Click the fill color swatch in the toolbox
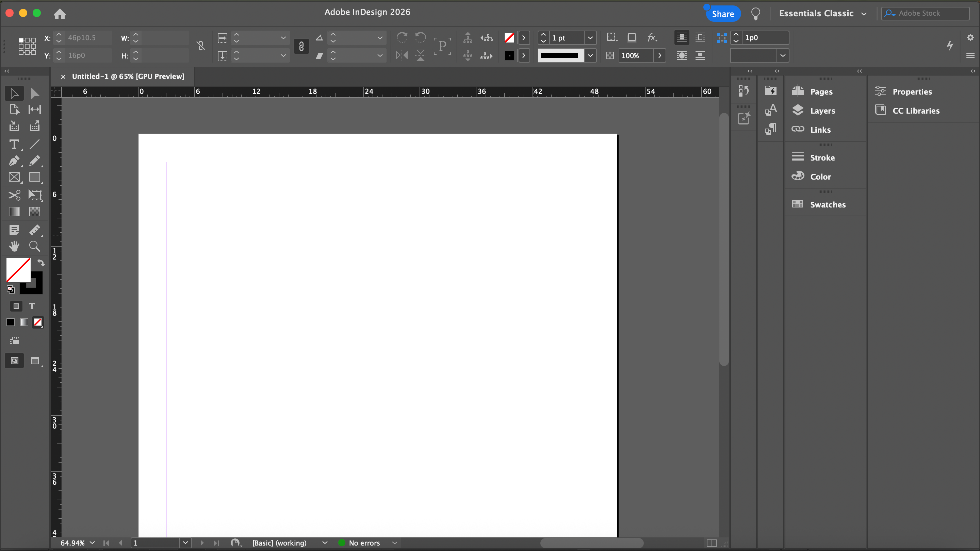Viewport: 980px width, 551px height. [18, 270]
